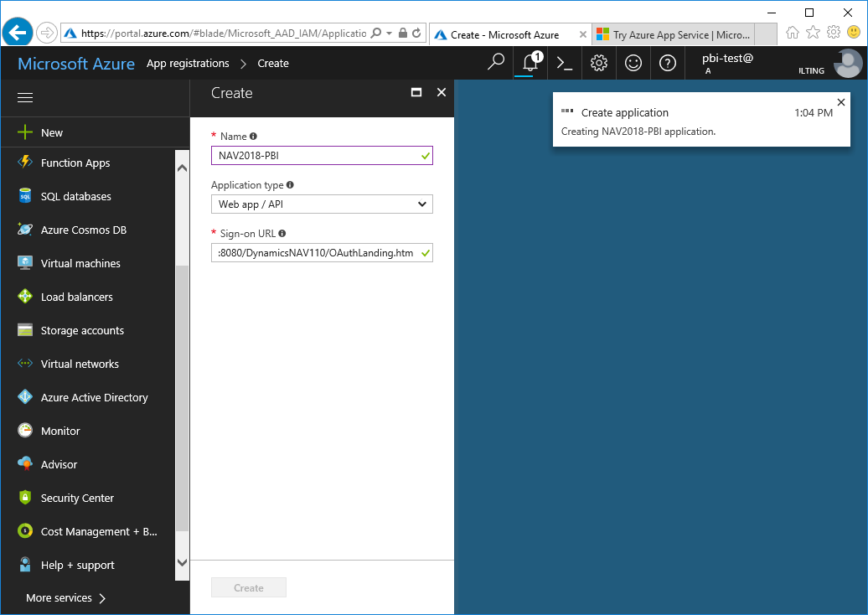
Task: Click the feedback smiley icon
Action: coord(633,63)
